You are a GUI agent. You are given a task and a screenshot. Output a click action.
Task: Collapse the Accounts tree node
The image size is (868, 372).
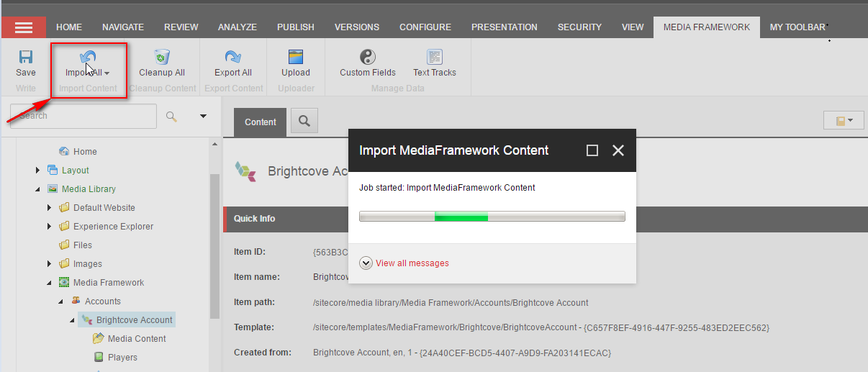click(x=61, y=301)
